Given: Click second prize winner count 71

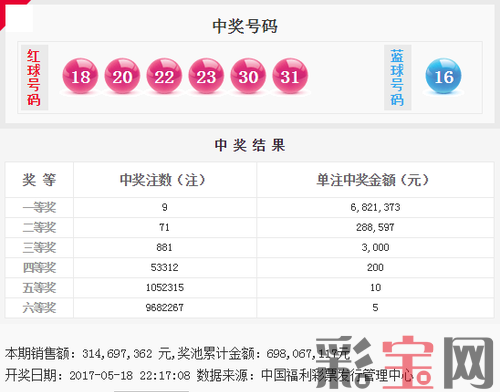Looking at the screenshot, I should pyautogui.click(x=164, y=227).
